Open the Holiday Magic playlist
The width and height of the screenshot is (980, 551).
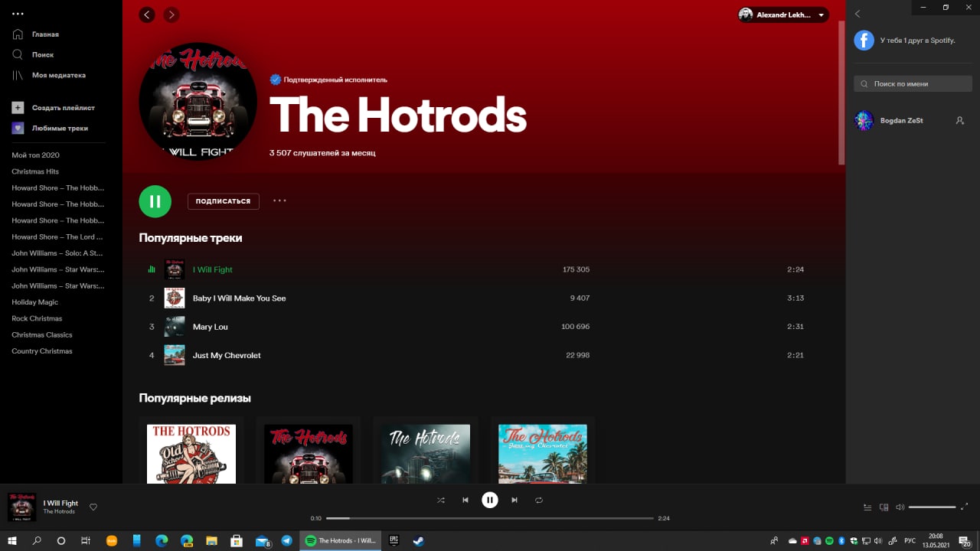click(34, 302)
